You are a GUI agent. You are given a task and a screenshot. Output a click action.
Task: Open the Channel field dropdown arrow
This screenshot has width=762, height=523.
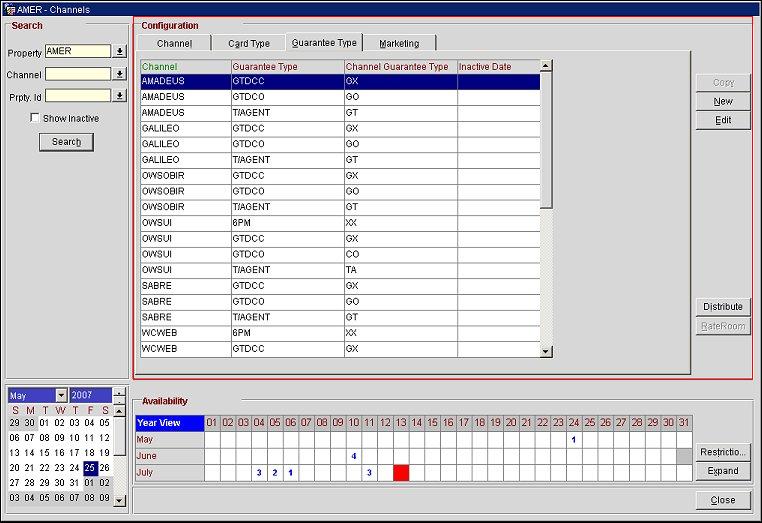tap(120, 74)
